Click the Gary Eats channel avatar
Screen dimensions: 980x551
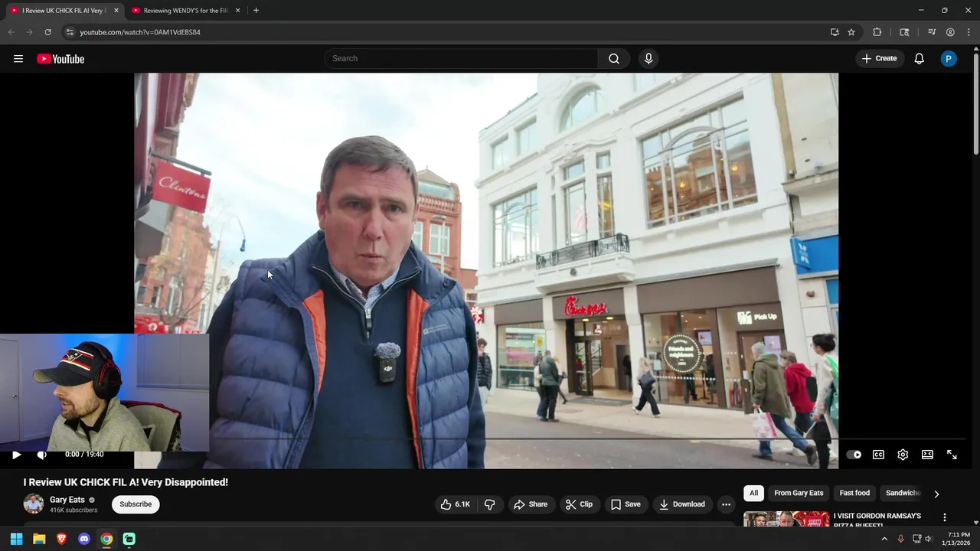pyautogui.click(x=34, y=504)
